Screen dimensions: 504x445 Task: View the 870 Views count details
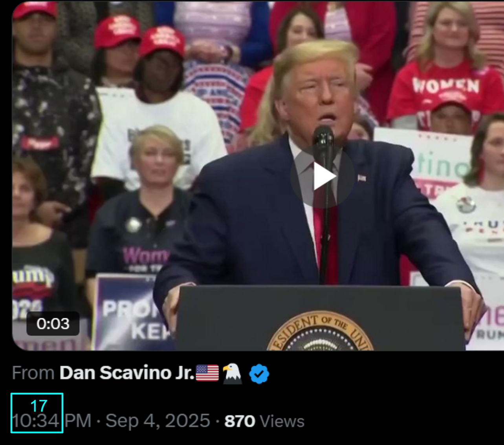(x=264, y=421)
